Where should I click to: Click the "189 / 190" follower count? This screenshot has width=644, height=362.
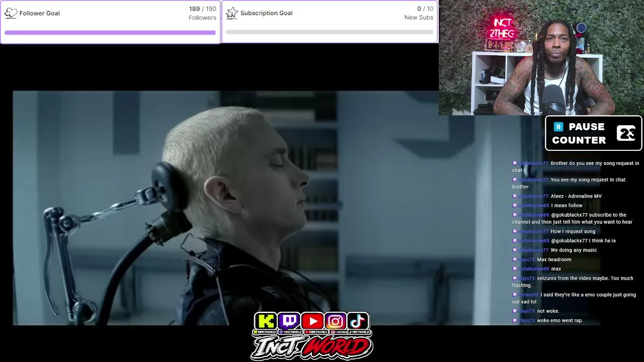(x=202, y=9)
